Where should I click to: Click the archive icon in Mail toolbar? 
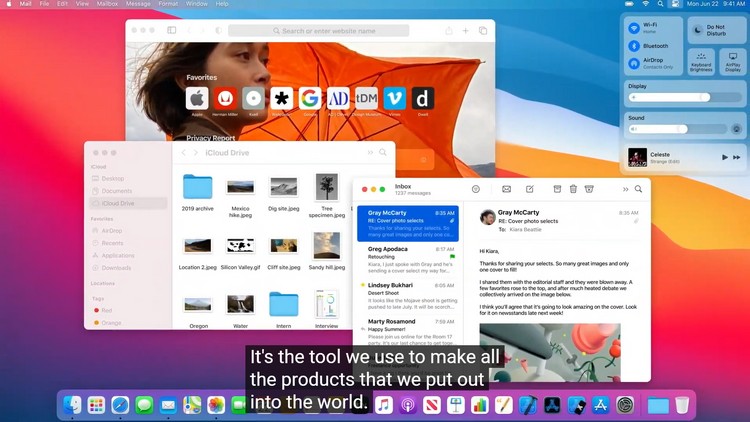coord(557,189)
